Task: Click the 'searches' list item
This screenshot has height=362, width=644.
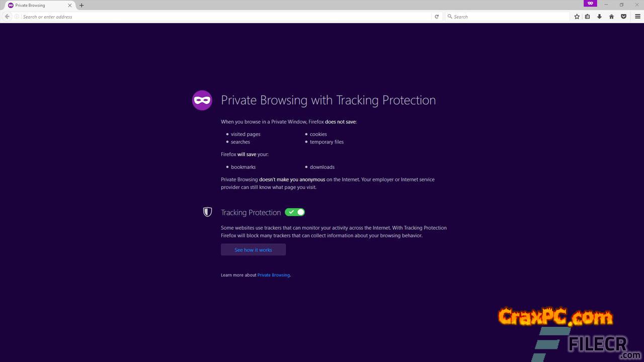Action: click(x=240, y=142)
